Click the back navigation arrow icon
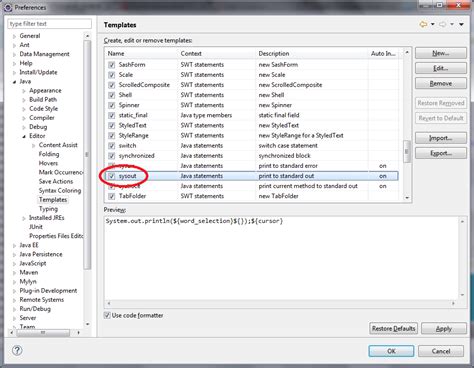This screenshot has height=368, width=474. click(x=423, y=24)
